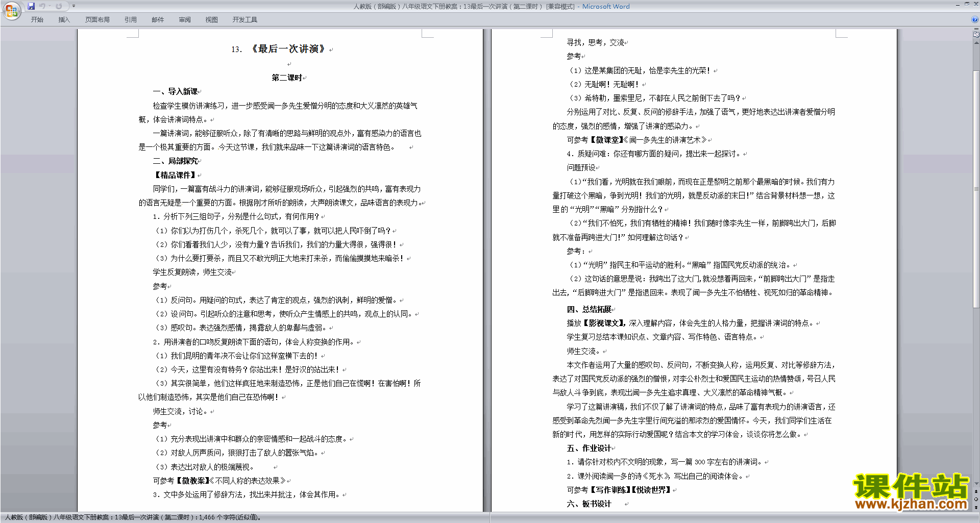The width and height of the screenshot is (980, 523).
Task: Click the text （2）无耻啊！无耻啊！
Action: (x=603, y=84)
